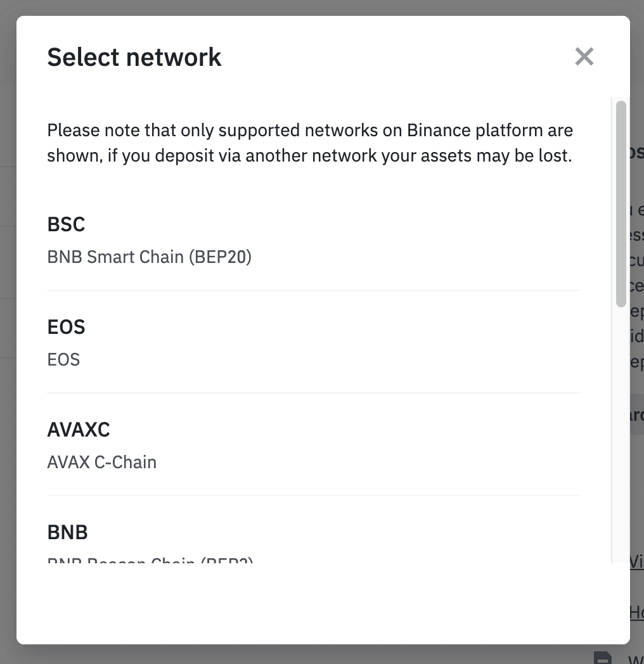Click the "W" text beside document icon

635,659
